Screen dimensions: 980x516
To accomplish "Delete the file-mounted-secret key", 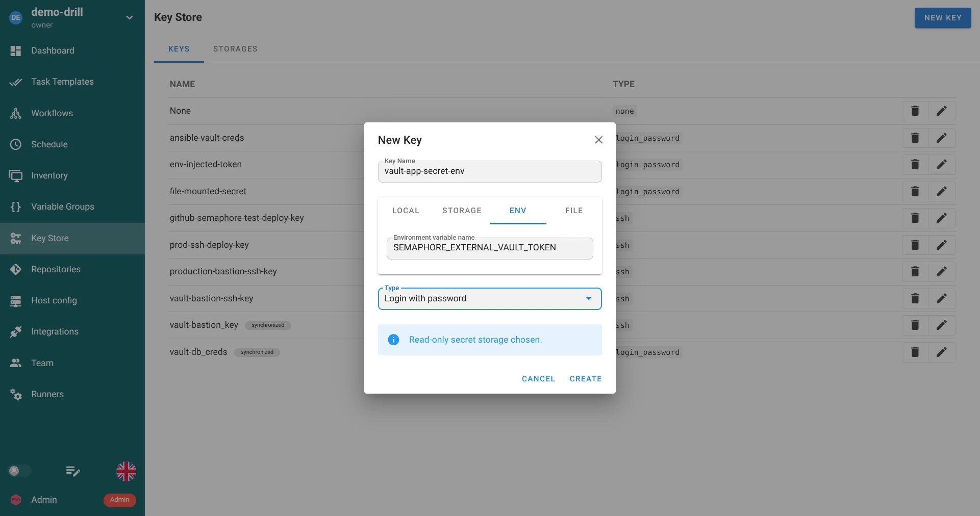I will pyautogui.click(x=915, y=191).
